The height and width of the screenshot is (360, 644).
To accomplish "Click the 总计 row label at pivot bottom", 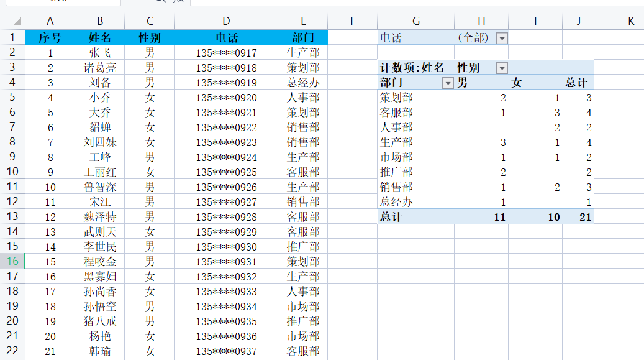I will (391, 217).
